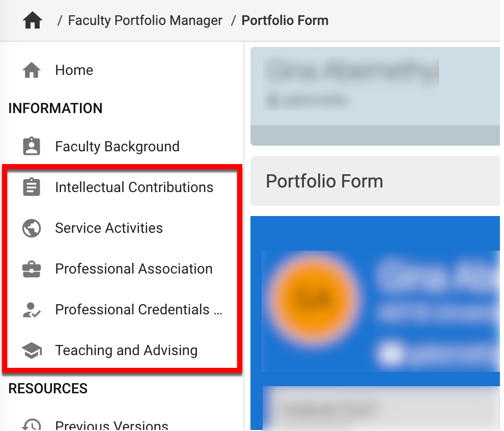
Task: Open the Home sidebar label
Action: click(x=74, y=70)
